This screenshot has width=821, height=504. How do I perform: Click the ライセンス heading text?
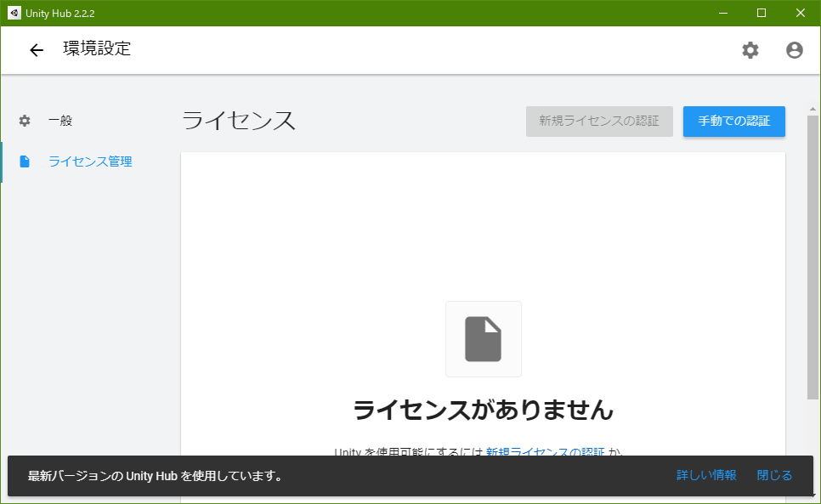[239, 121]
